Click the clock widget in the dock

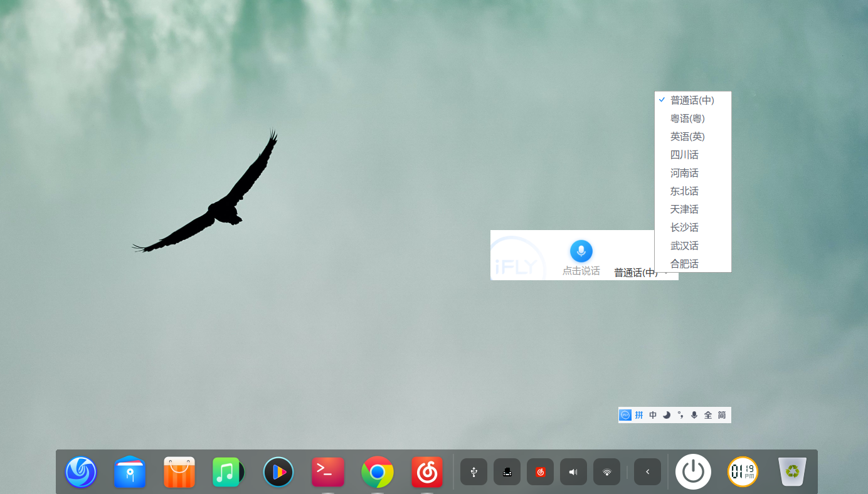coord(743,471)
